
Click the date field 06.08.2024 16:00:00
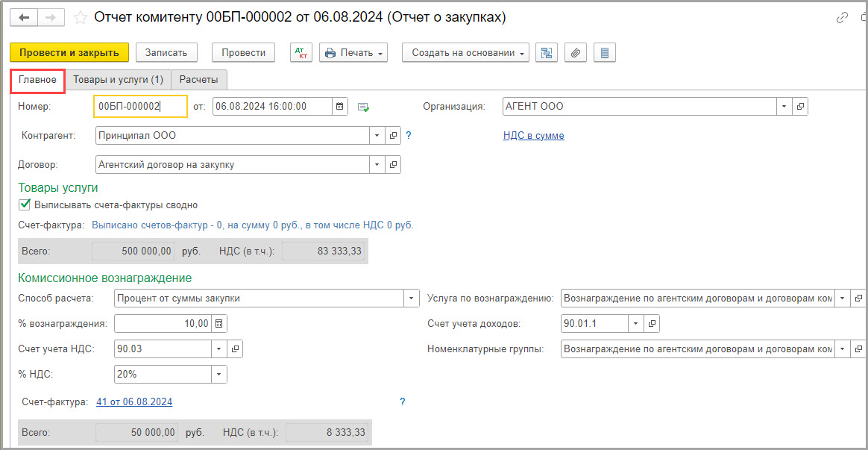coord(272,107)
